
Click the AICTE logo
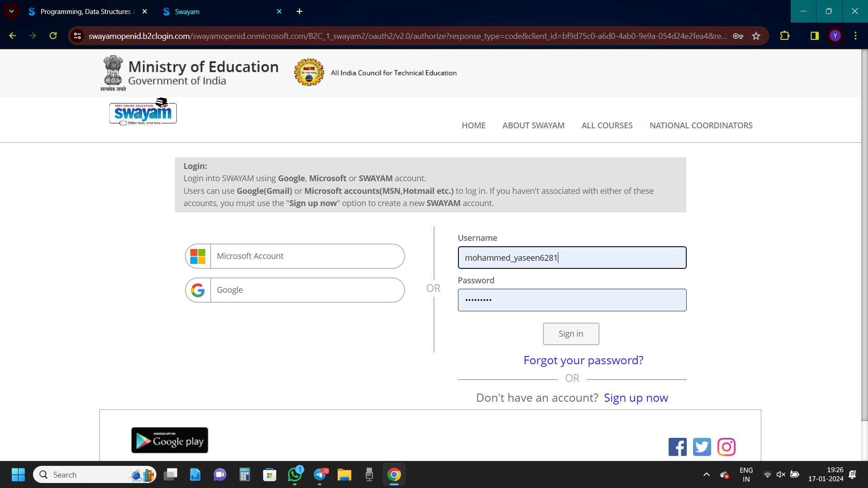pos(309,72)
